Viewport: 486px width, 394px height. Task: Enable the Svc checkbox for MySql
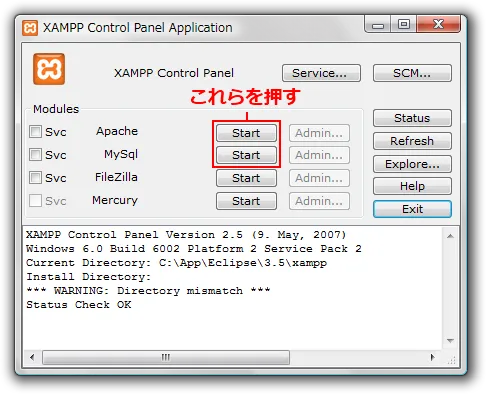click(35, 155)
